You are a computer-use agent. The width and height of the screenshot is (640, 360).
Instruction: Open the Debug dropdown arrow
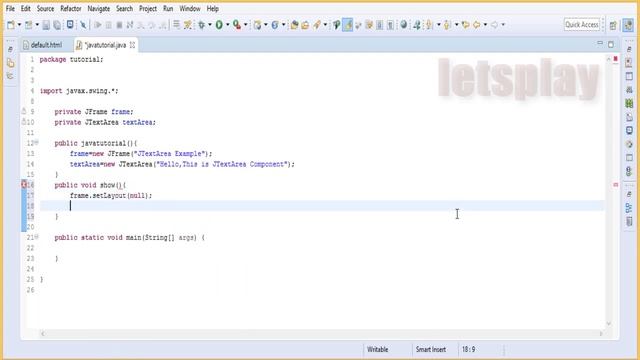pyautogui.click(x=210, y=25)
